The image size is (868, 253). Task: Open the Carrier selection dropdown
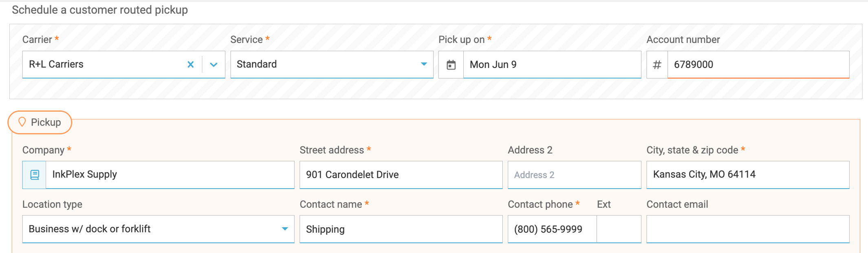(x=106, y=64)
